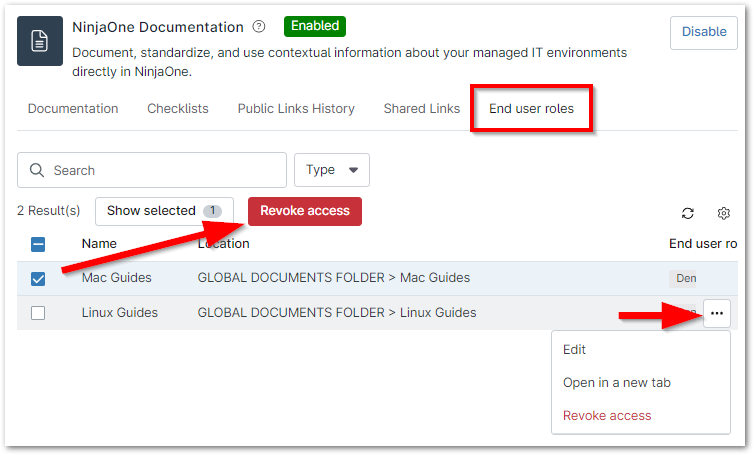
Task: Refresh the results list
Action: click(x=688, y=213)
